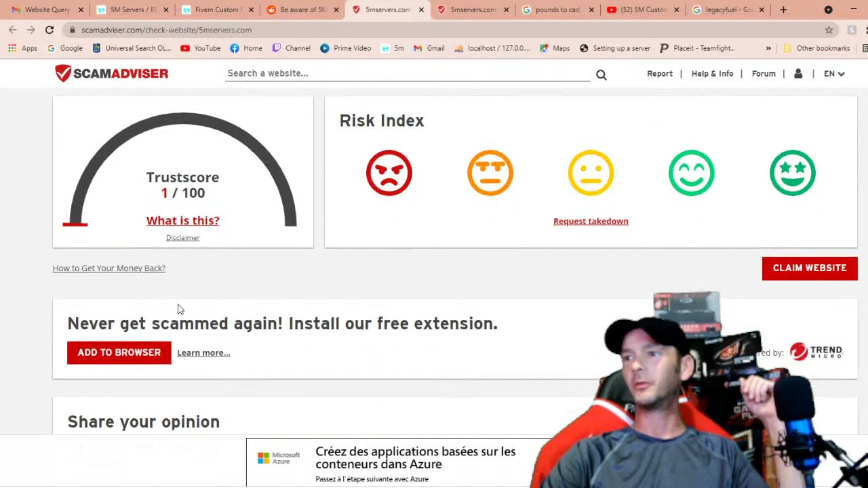Click the ADD TO BROWSER button

click(x=119, y=352)
